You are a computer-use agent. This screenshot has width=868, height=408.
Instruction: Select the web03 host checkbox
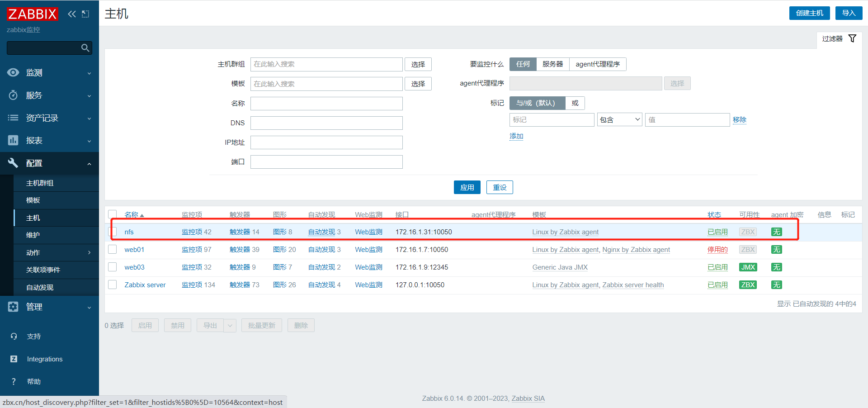point(113,267)
